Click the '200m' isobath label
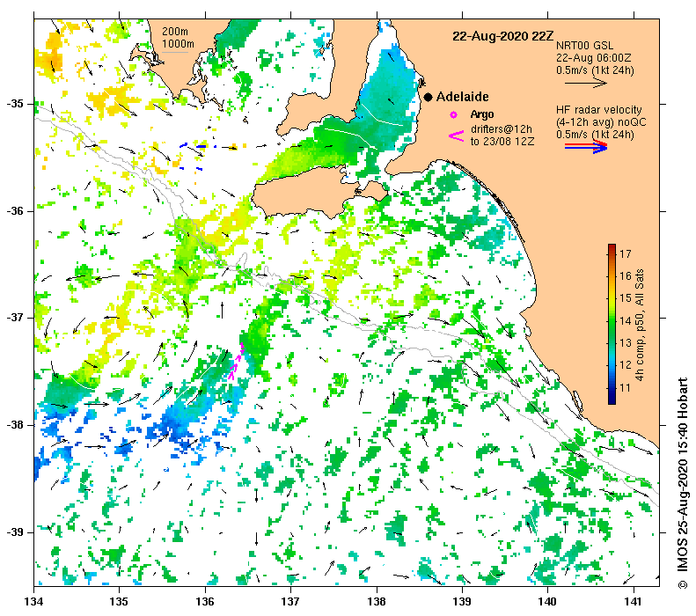Image resolution: width=696 pixels, height=616 pixels. click(174, 32)
